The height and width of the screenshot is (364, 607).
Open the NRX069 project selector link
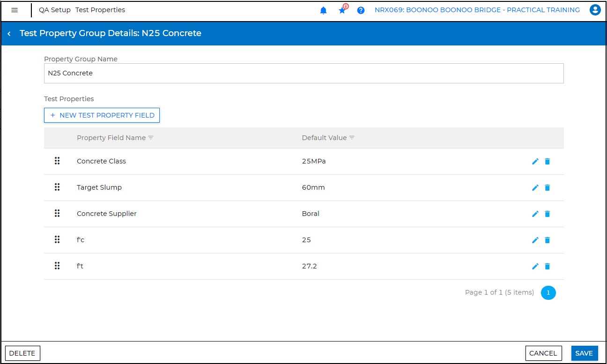click(477, 10)
